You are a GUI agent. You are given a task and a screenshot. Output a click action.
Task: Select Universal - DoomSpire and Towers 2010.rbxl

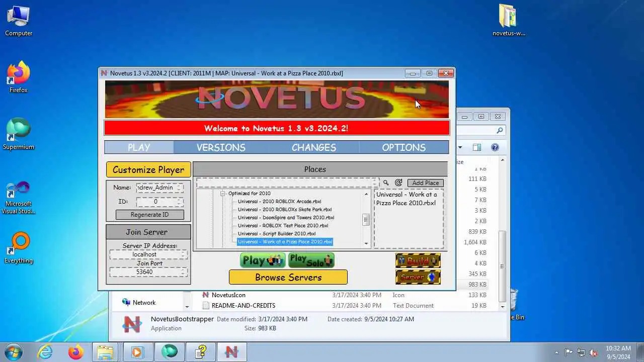click(286, 218)
